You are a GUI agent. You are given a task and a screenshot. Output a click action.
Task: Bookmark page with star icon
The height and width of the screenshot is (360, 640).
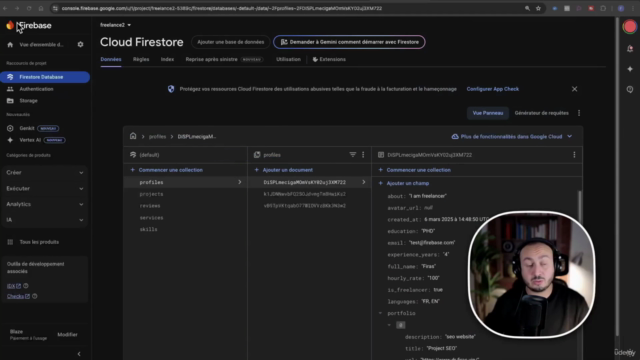click(538, 8)
